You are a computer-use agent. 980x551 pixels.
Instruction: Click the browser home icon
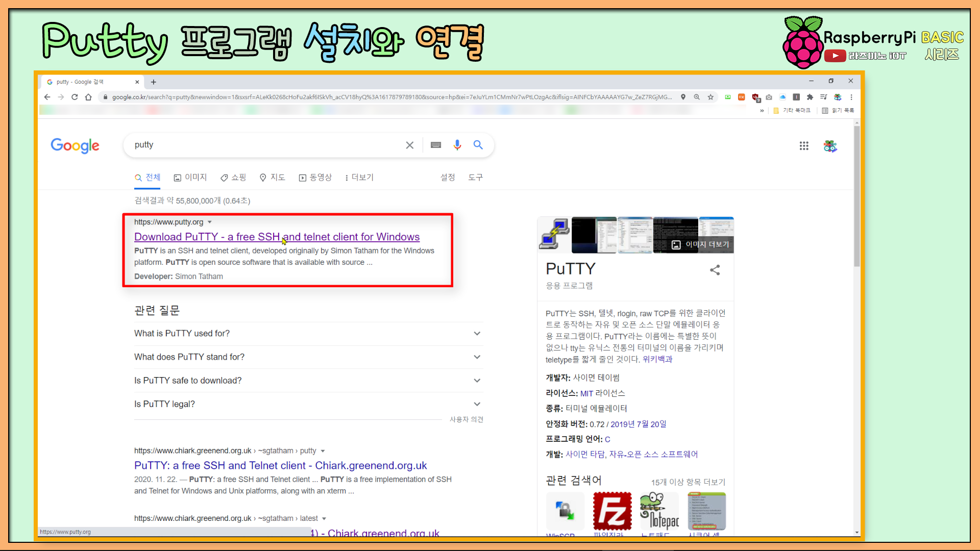coord(88,97)
